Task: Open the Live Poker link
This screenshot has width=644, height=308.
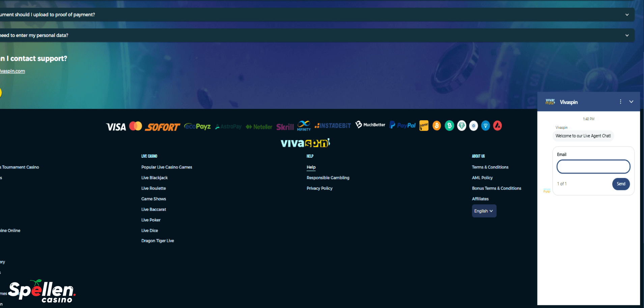Action: (x=151, y=220)
